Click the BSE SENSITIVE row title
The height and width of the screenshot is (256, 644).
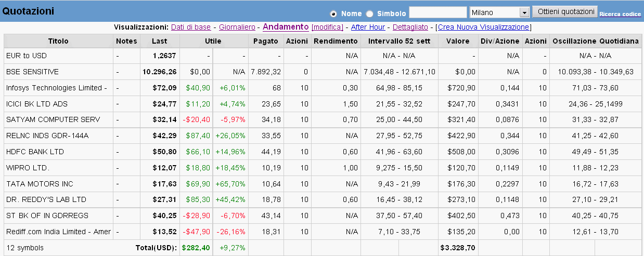tap(32, 72)
